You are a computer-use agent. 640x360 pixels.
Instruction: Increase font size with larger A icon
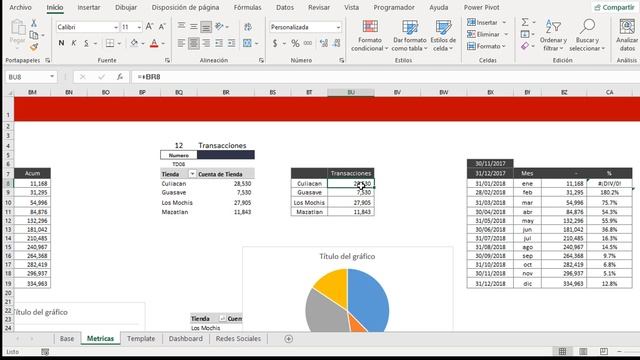149,27
